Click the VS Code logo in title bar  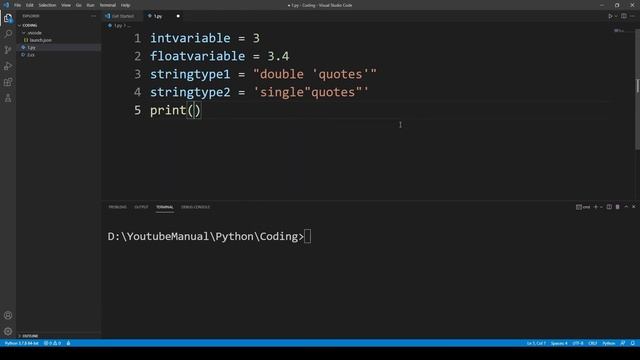(6, 5)
